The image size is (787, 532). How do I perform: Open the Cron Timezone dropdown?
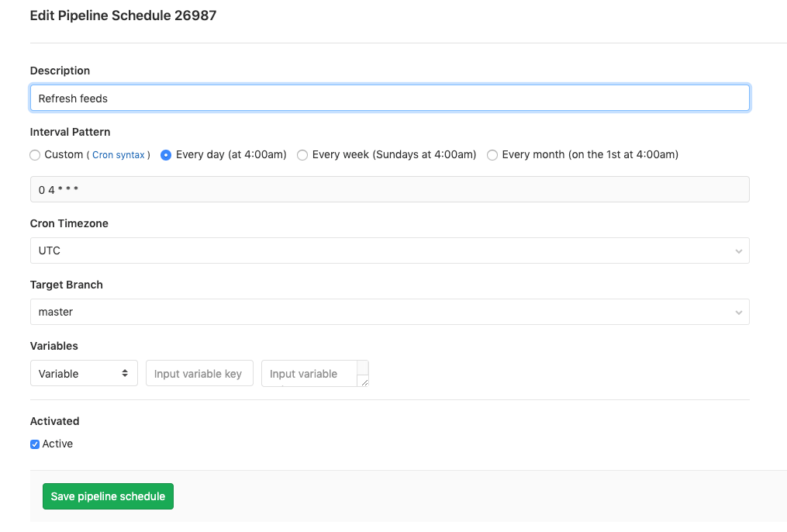pos(388,250)
